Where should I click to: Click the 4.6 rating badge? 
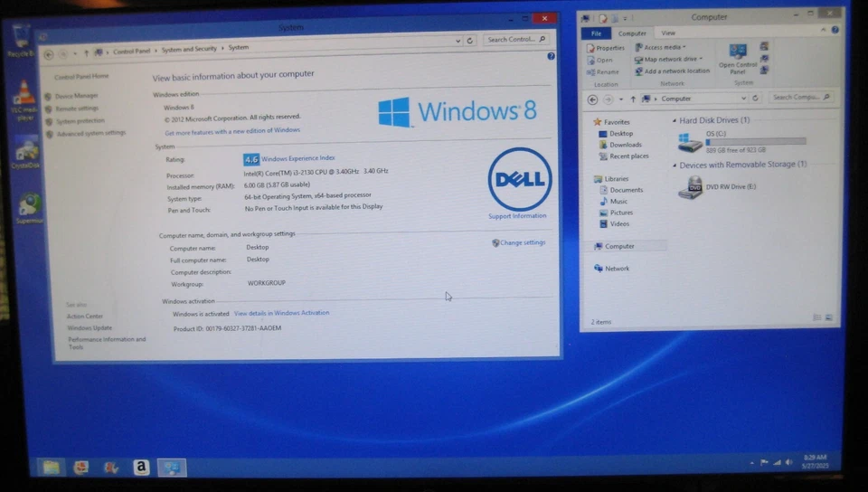[250, 159]
